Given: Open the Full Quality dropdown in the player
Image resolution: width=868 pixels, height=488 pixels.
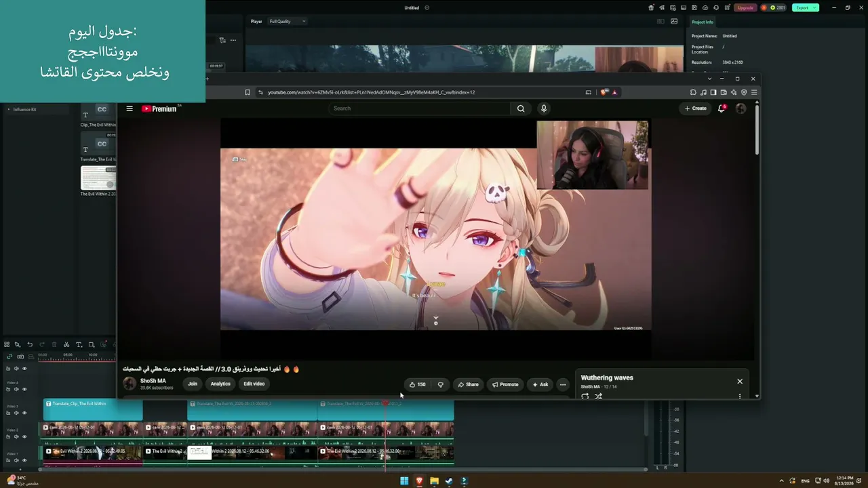Looking at the screenshot, I should pos(288,21).
